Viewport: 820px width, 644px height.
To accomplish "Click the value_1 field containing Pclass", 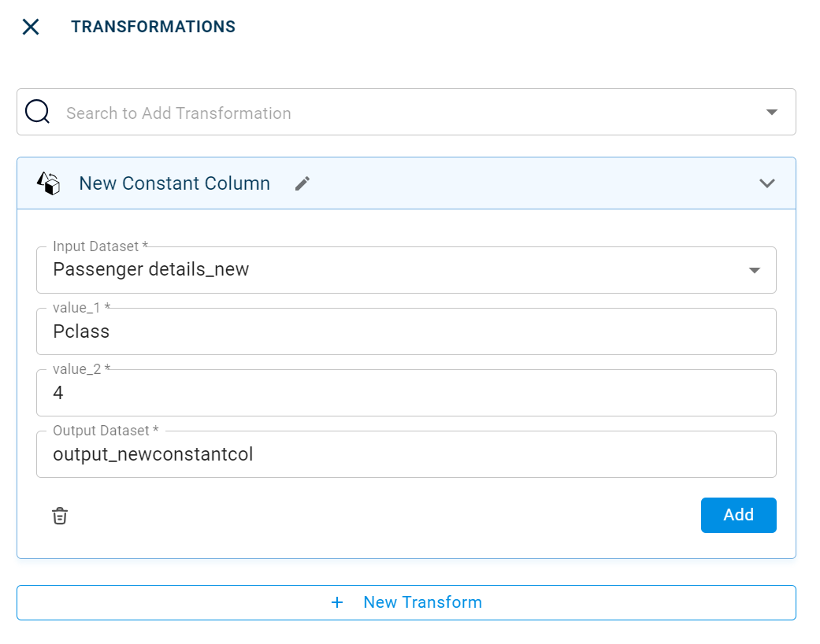I will [406, 331].
